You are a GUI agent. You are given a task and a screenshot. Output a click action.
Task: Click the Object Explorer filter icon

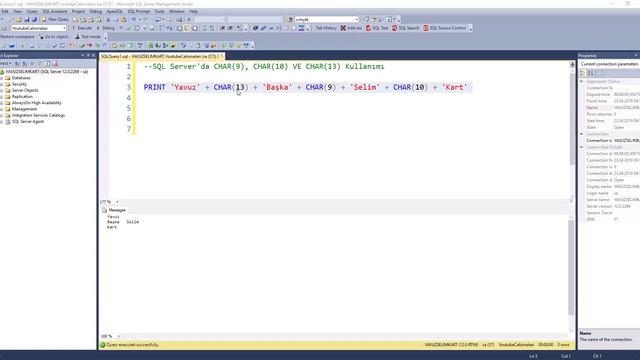click(40, 64)
